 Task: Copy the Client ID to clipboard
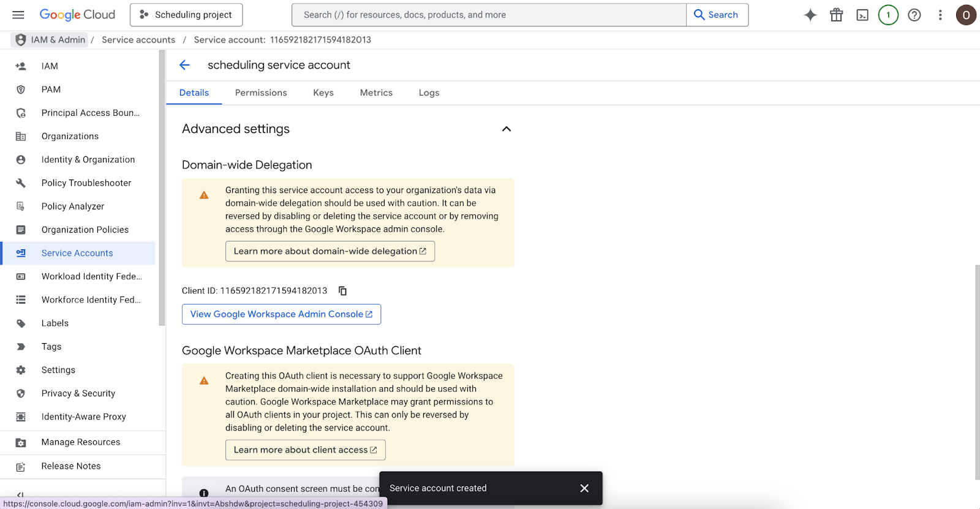(343, 291)
